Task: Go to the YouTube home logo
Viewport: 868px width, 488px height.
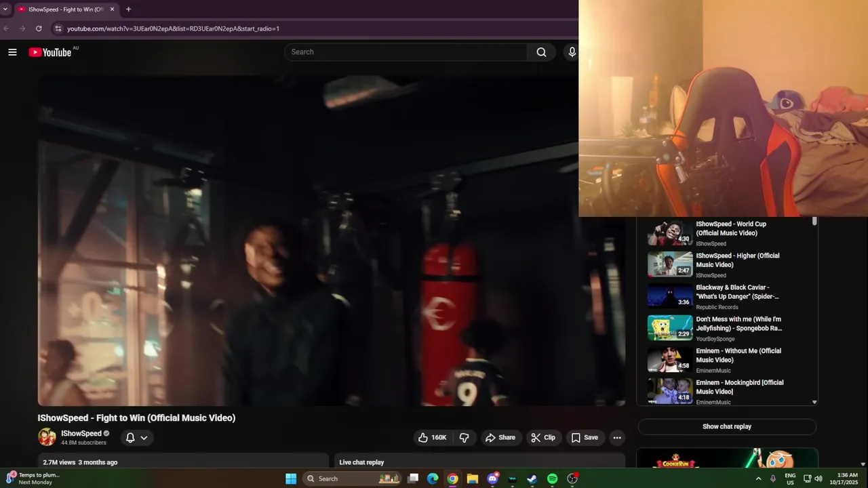Action: [50, 52]
